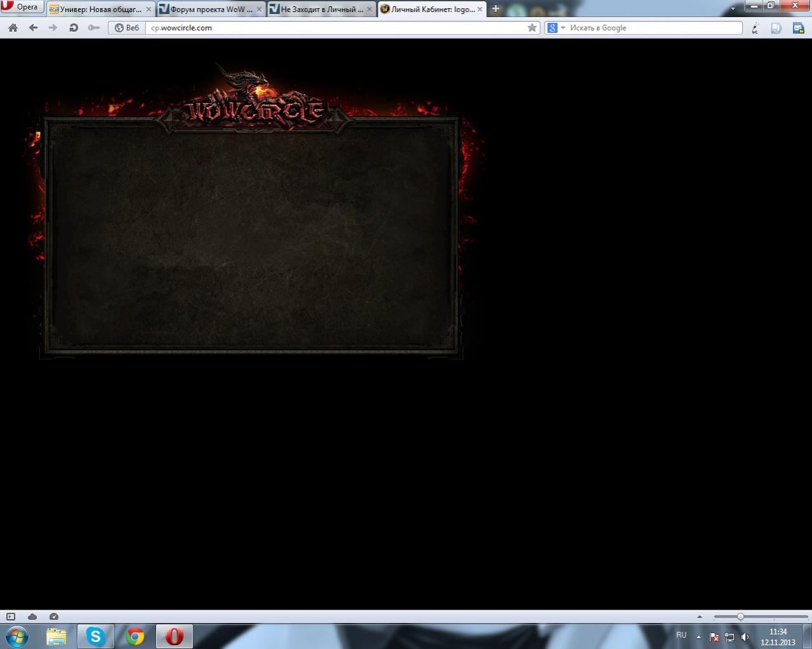The image size is (812, 649).
Task: Switch to the 'Универ: Новая общаг...' tab
Action: point(100,10)
